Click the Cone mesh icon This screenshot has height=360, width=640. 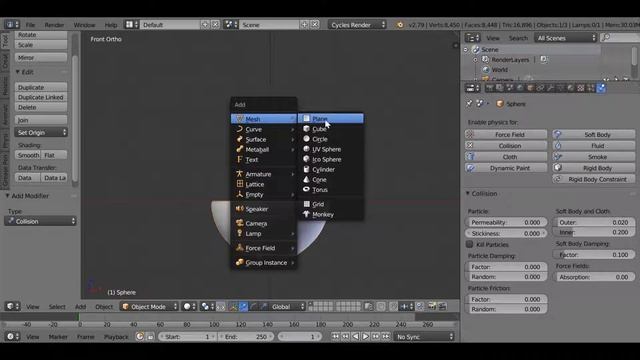click(306, 180)
